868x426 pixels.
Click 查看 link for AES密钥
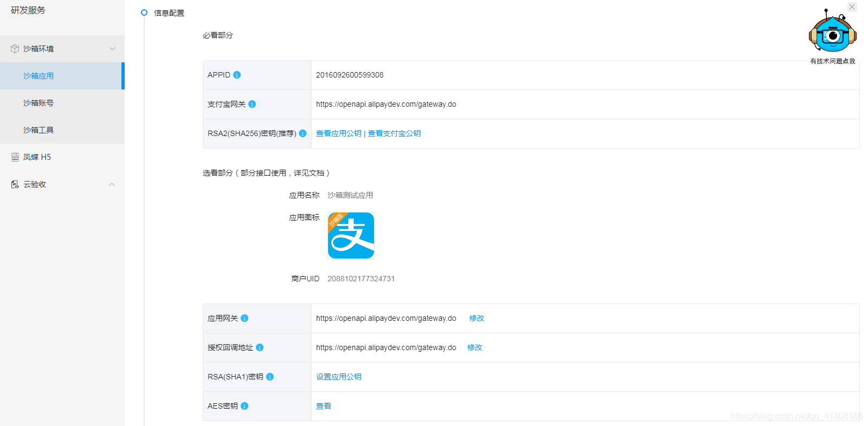coord(324,406)
